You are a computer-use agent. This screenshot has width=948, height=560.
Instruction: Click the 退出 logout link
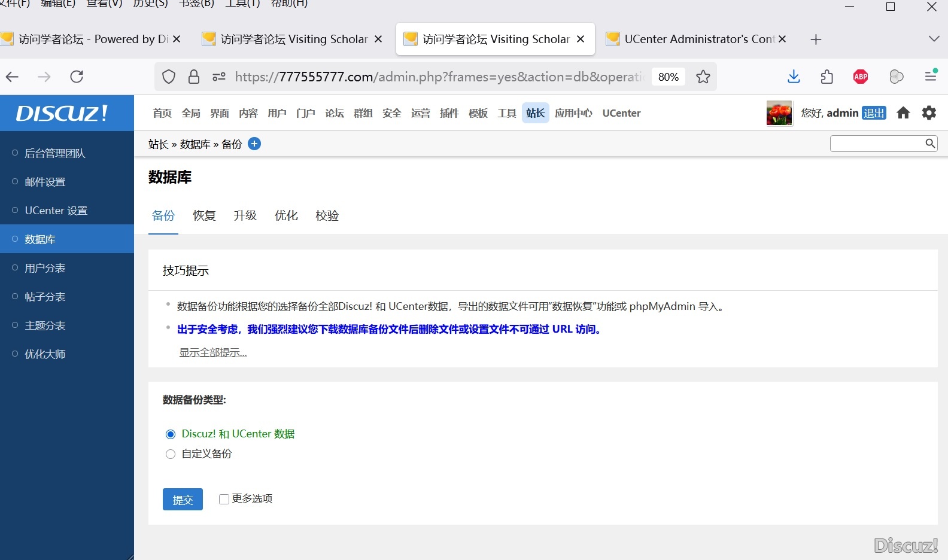pos(874,113)
